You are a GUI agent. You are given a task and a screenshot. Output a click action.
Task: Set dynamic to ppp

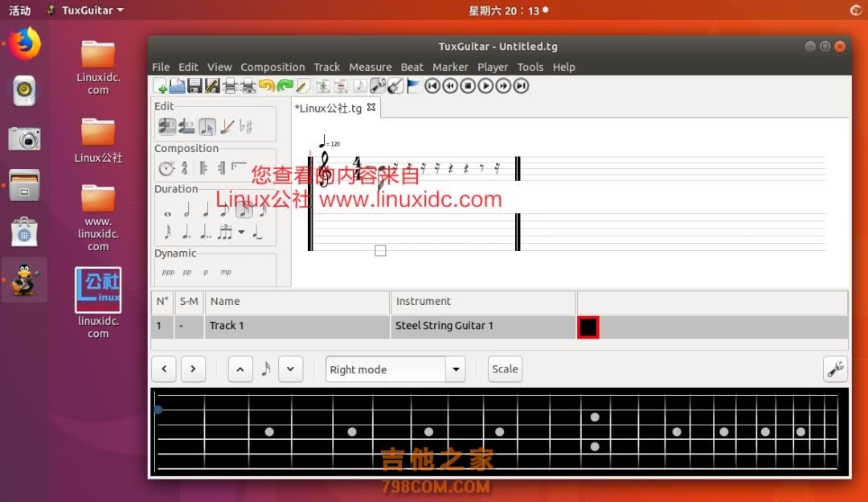pyautogui.click(x=168, y=272)
